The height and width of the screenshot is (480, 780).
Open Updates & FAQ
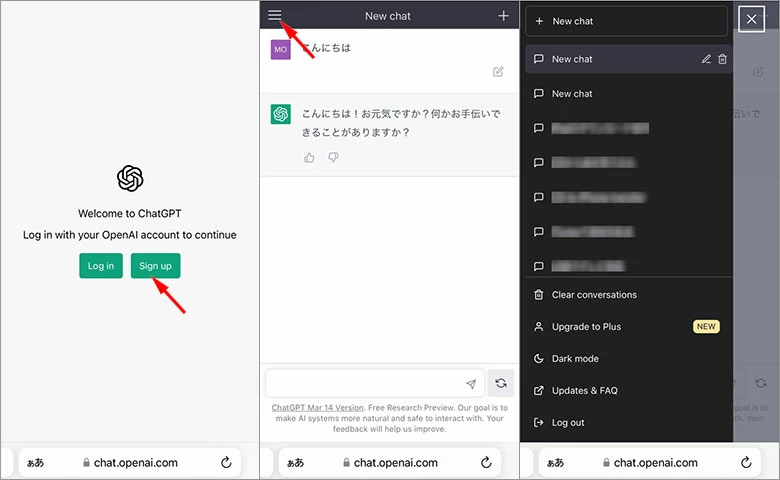click(584, 390)
